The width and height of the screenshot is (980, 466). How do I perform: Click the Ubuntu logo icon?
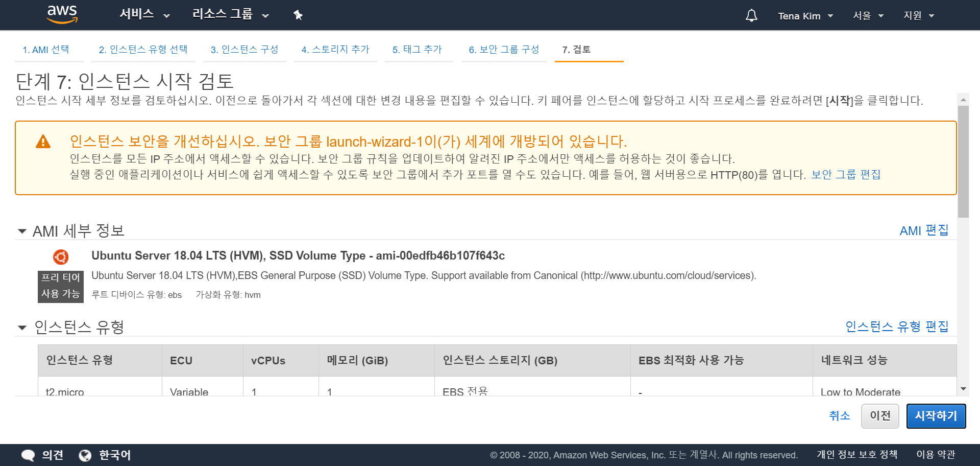[x=61, y=257]
